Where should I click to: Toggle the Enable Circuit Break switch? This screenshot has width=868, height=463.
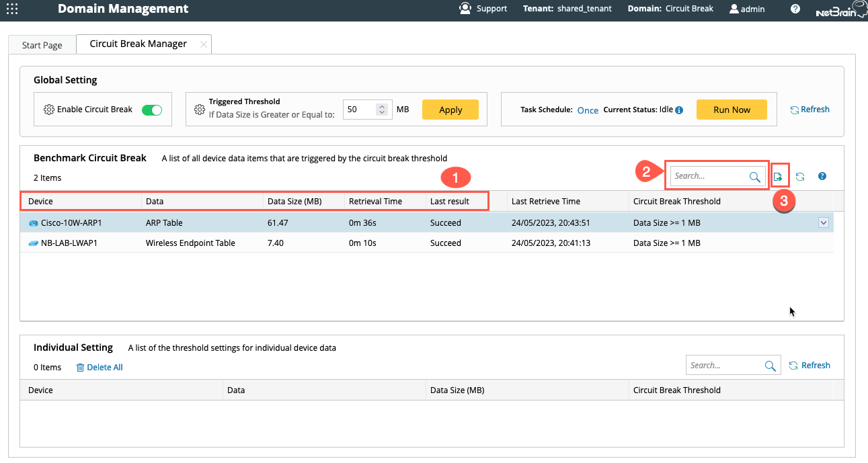pos(152,110)
